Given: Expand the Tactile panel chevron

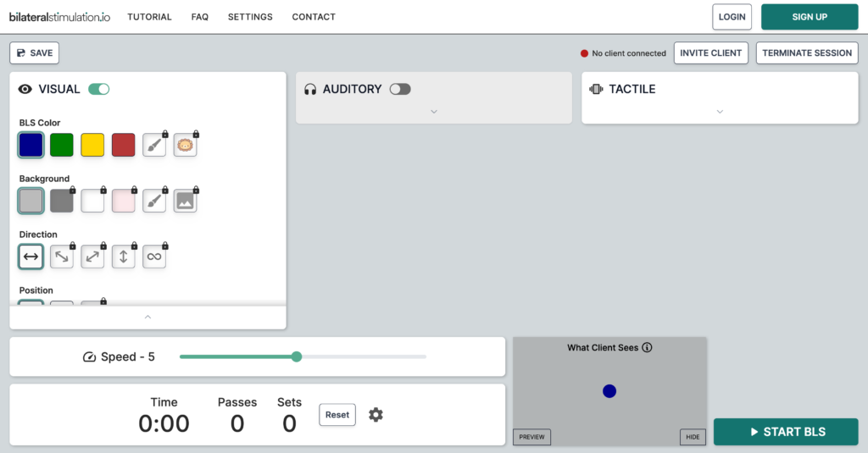Looking at the screenshot, I should pyautogui.click(x=720, y=112).
